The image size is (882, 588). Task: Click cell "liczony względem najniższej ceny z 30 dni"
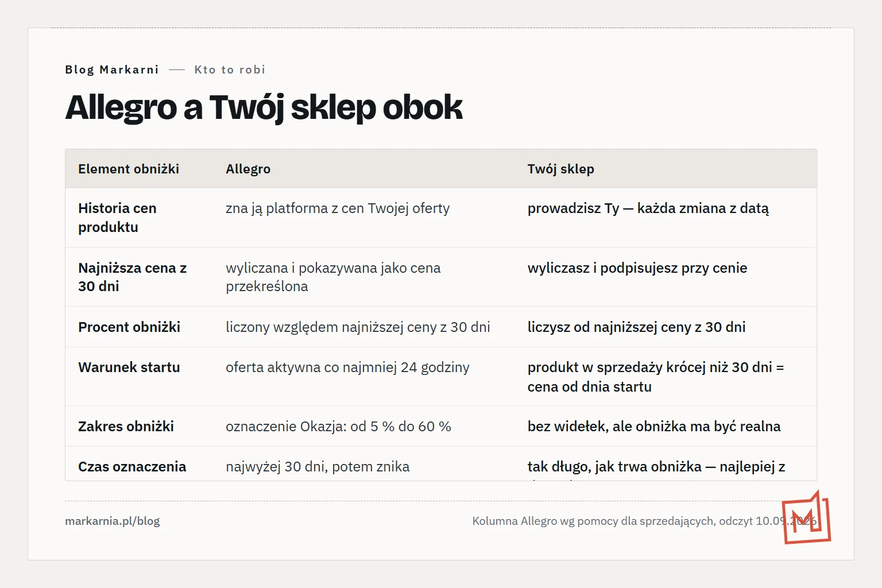click(358, 327)
